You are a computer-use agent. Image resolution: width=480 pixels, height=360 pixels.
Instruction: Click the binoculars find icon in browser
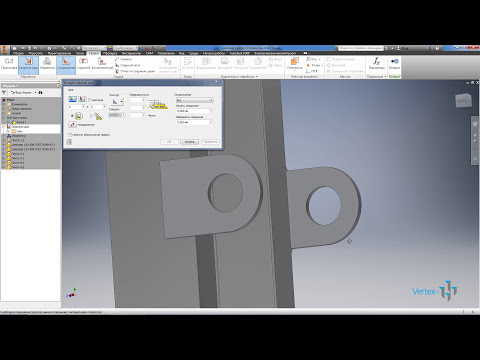40,92
